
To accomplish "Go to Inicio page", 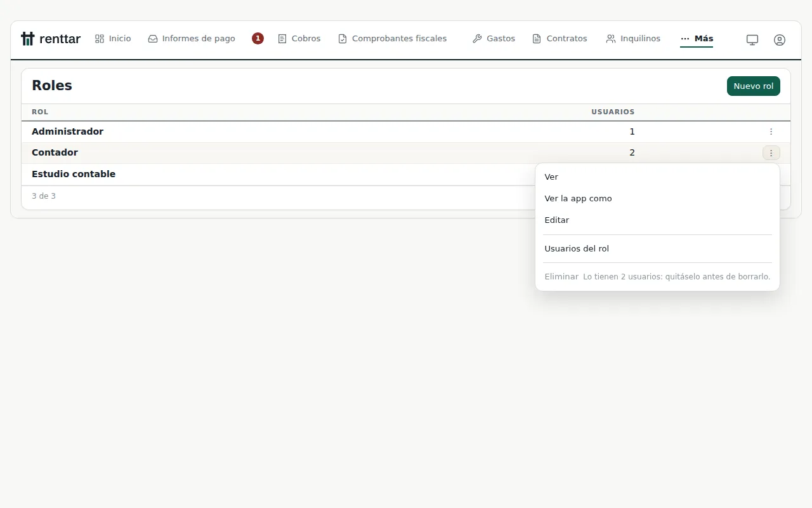I will pos(113,39).
